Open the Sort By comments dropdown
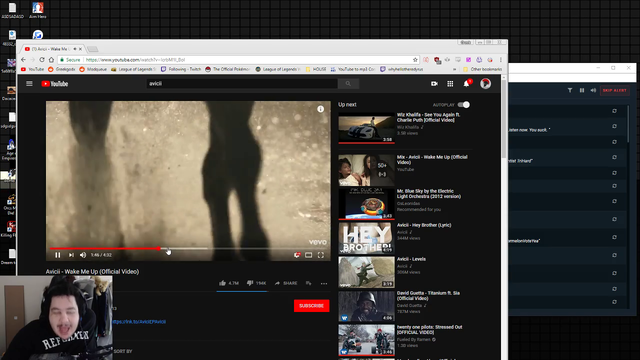This screenshot has width=640, height=360. (x=123, y=351)
